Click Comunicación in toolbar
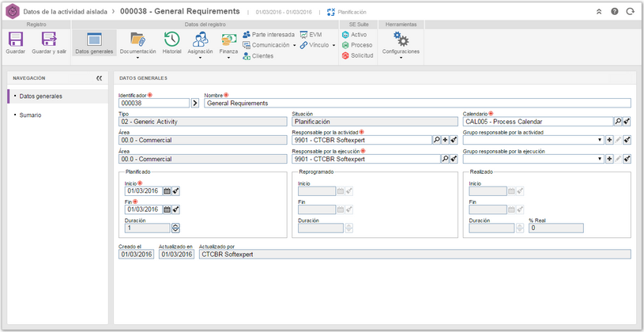Viewport: 644px width, 332px height. [x=266, y=45]
